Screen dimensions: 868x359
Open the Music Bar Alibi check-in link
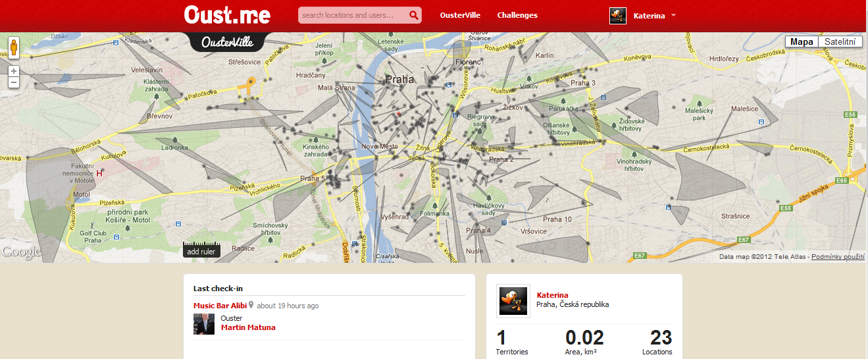click(x=220, y=306)
